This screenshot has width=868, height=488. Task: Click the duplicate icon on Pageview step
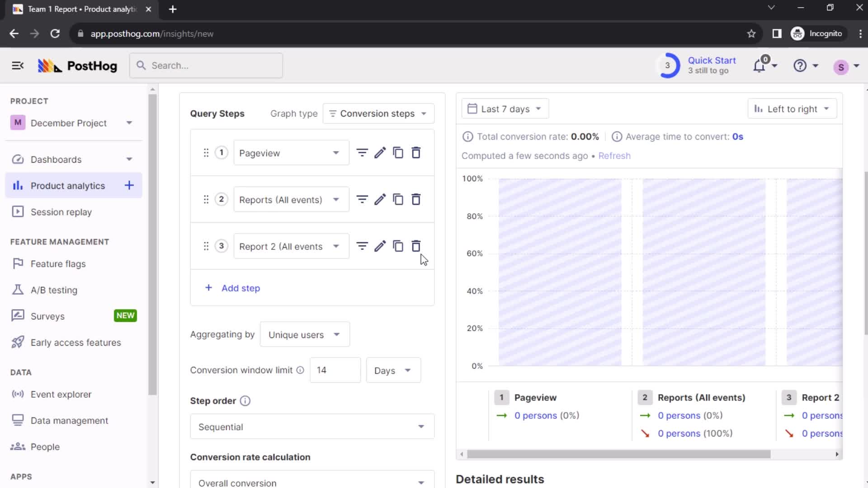(398, 153)
